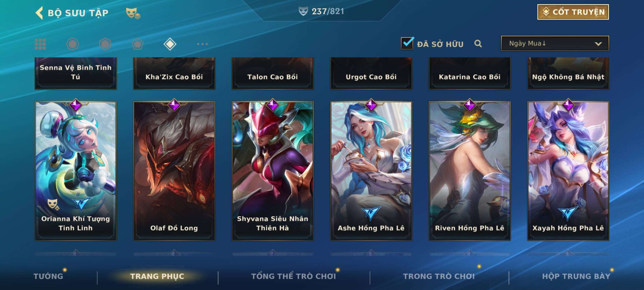Switch to the Tổng Thể Trò Chơi tab
This screenshot has height=290, width=644.
tap(294, 276)
